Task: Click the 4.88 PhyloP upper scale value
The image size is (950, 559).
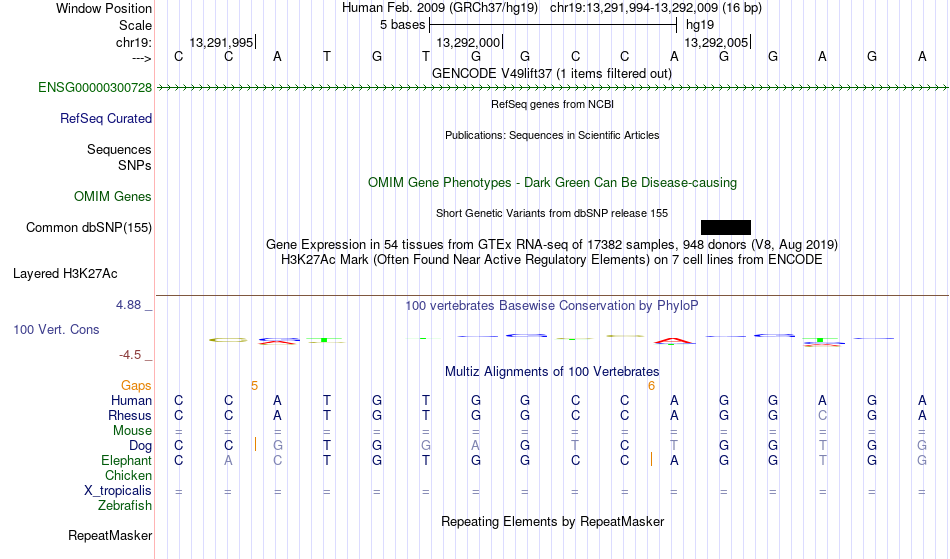Action: [x=128, y=305]
